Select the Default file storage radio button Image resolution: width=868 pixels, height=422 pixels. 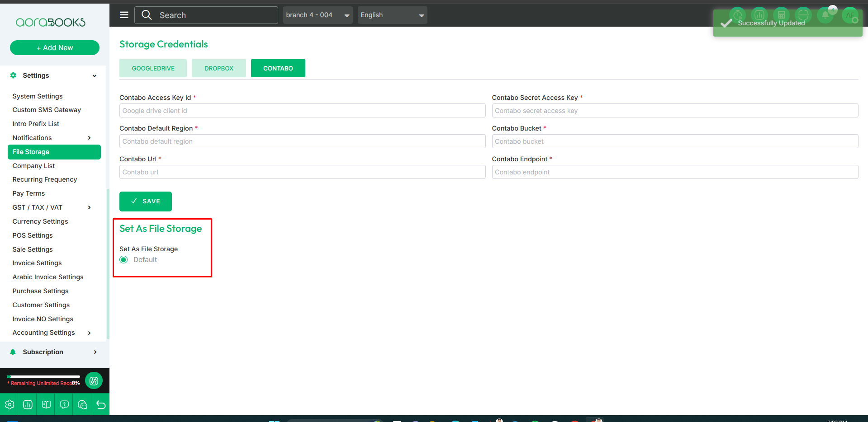(x=123, y=260)
